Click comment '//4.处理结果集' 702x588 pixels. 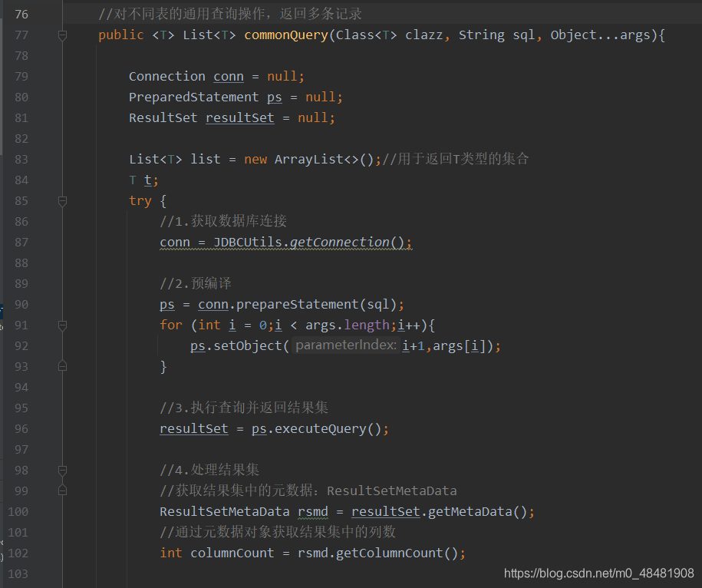pos(209,470)
